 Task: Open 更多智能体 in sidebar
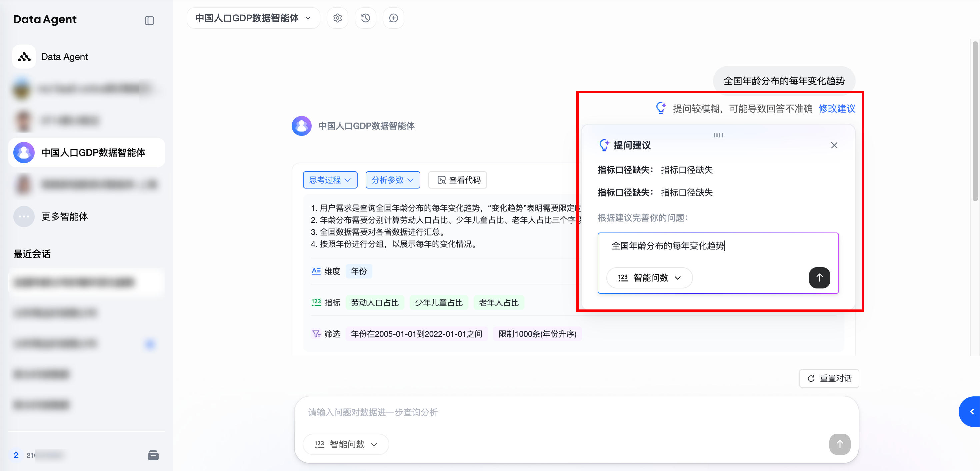(x=64, y=216)
